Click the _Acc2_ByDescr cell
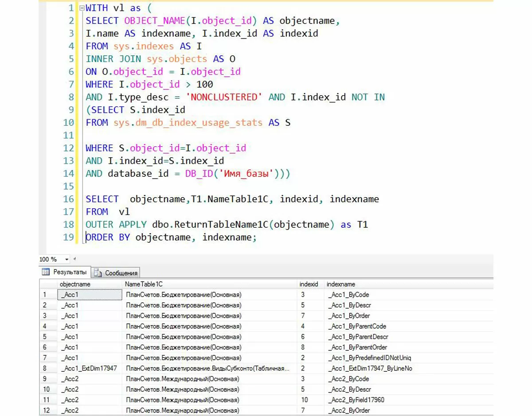532x416 pixels. click(x=408, y=389)
